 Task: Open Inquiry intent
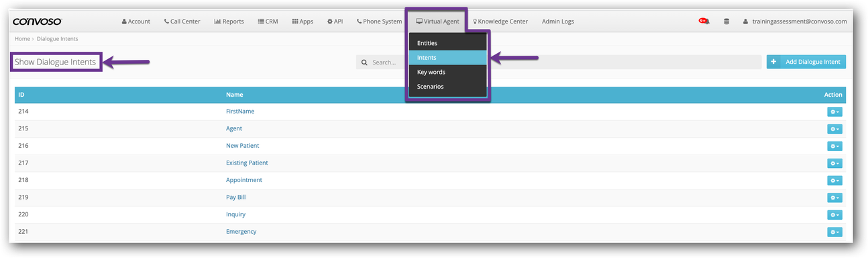[235, 214]
